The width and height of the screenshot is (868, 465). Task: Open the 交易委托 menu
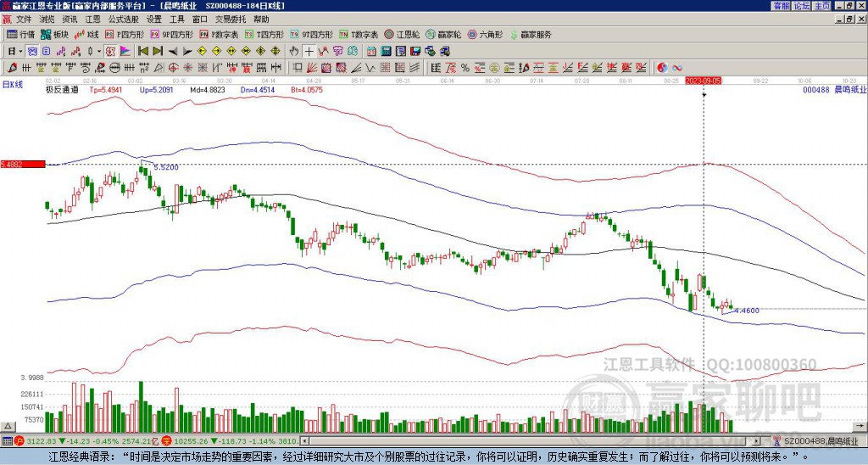[x=231, y=20]
